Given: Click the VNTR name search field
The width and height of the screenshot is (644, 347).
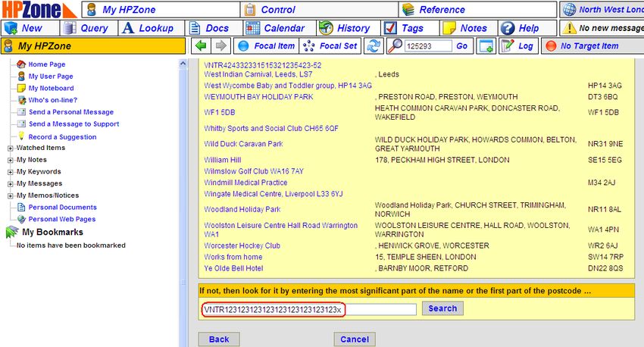Looking at the screenshot, I should pyautogui.click(x=310, y=310).
